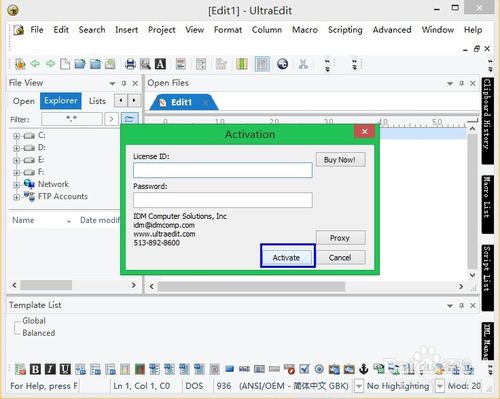500x399 pixels.
Task: Expand the Network tree node
Action: point(16,185)
